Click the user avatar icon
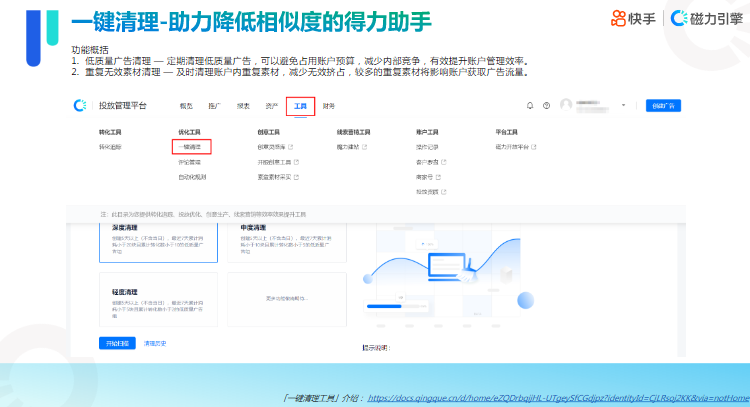 pyautogui.click(x=566, y=105)
